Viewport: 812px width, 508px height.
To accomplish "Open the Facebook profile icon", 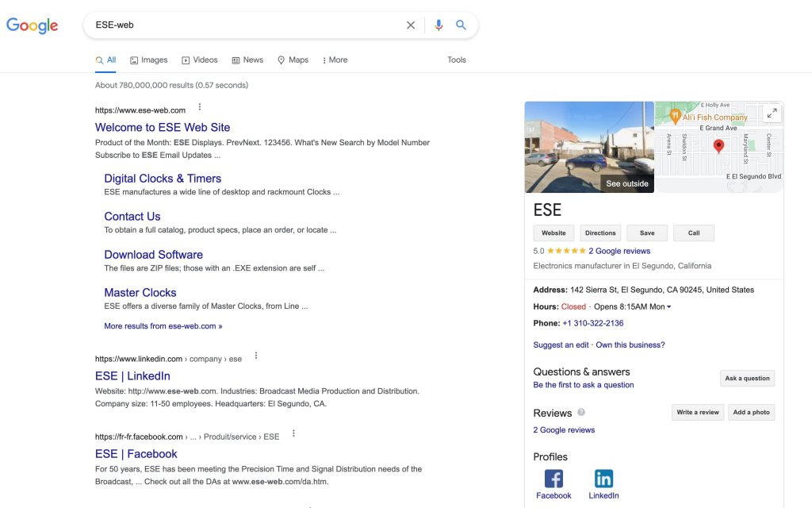I will point(553,479).
